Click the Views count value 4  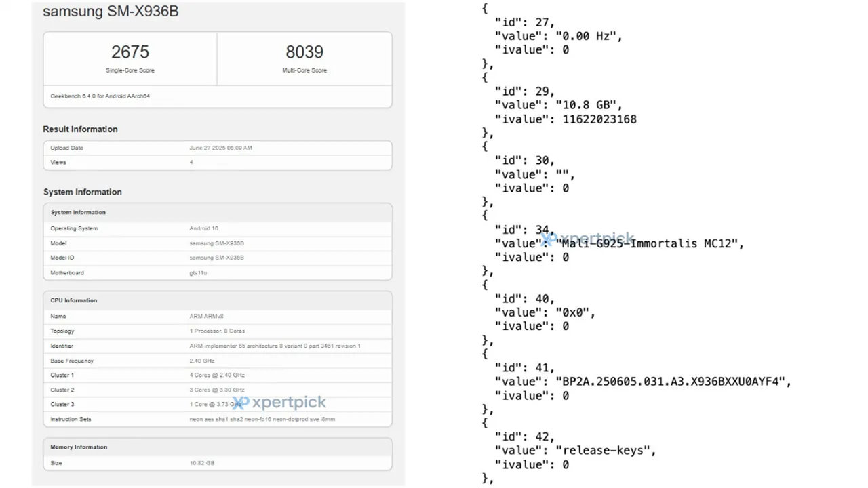tap(191, 163)
